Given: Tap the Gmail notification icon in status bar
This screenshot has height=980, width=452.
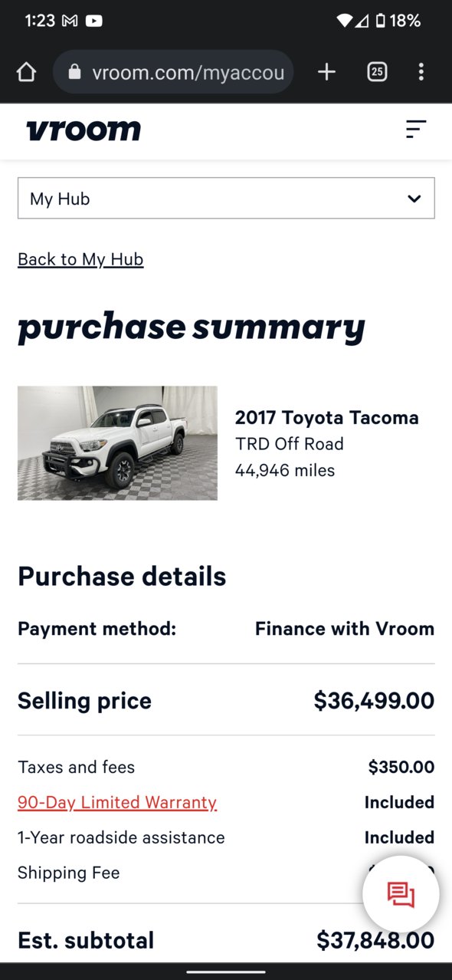Looking at the screenshot, I should click(70, 21).
